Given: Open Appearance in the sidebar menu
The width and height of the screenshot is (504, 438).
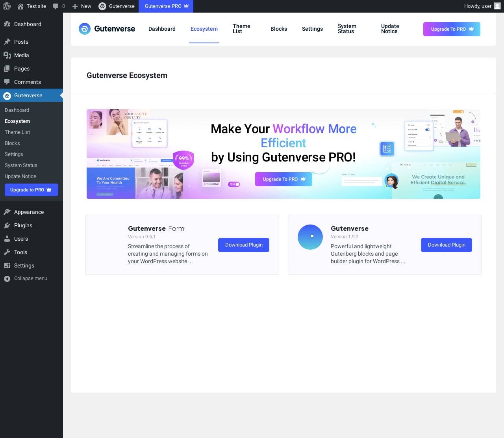Looking at the screenshot, I should (x=31, y=212).
